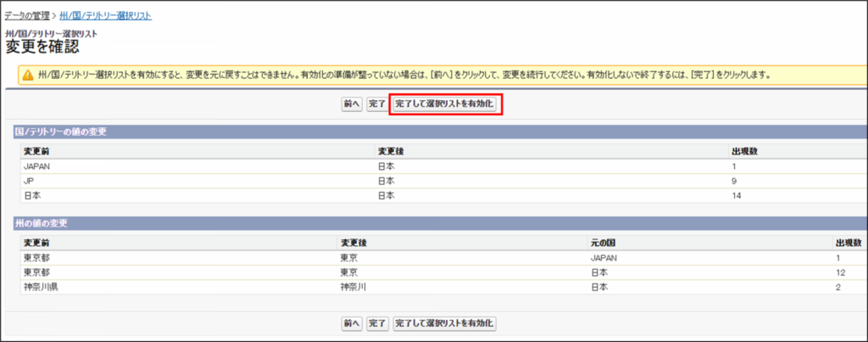This screenshot has height=342, width=868.
Task: Click the JP cell in the country table
Action: click(x=29, y=181)
